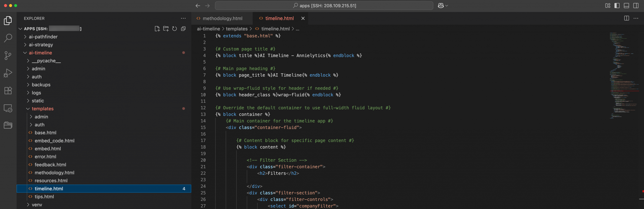Click the command center search box

pyautogui.click(x=324, y=6)
